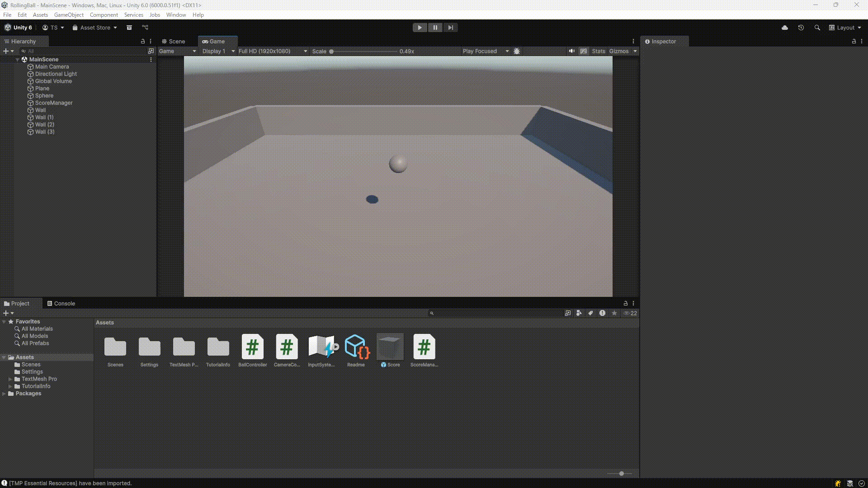868x488 pixels.
Task: Open the Play Focused dropdown
Action: (486, 51)
